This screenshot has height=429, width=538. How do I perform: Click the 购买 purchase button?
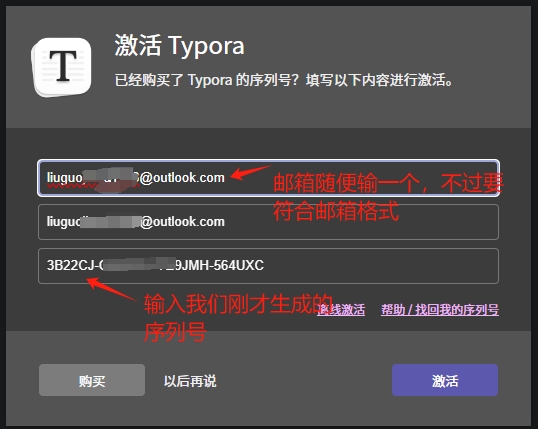point(92,380)
